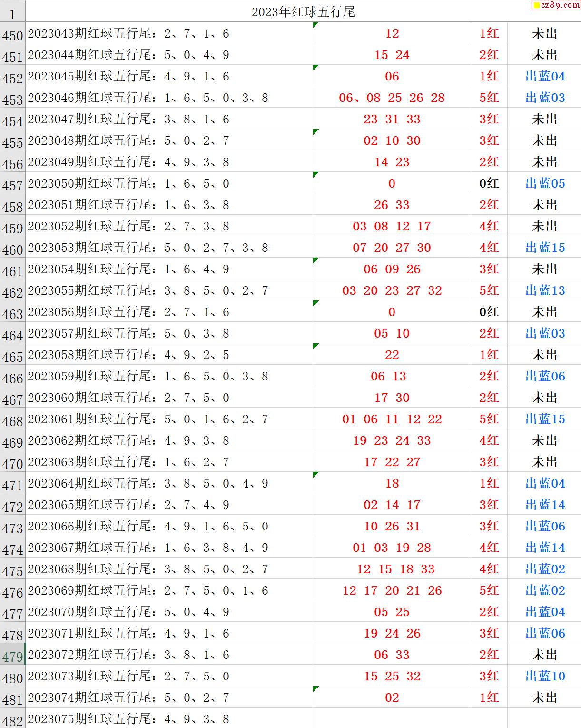Viewport: 581px width, 728px height.
Task: Click row header 1 at top
Action: [x=12, y=14]
